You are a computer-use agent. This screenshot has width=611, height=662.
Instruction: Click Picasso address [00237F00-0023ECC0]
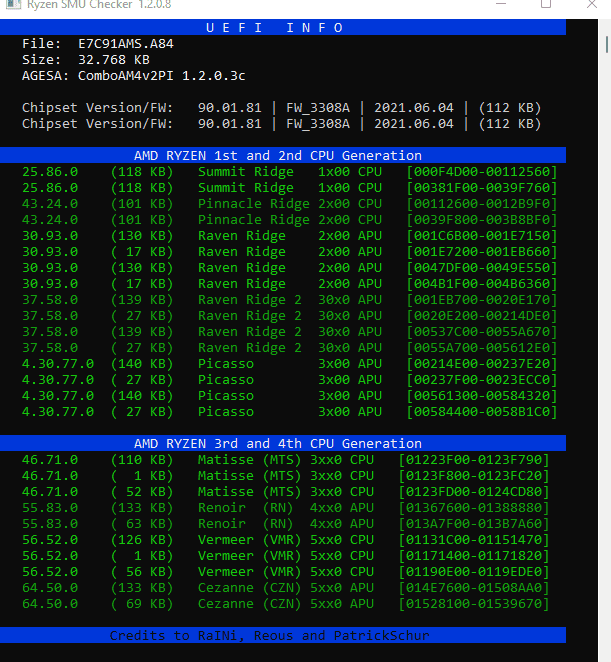(x=482, y=380)
